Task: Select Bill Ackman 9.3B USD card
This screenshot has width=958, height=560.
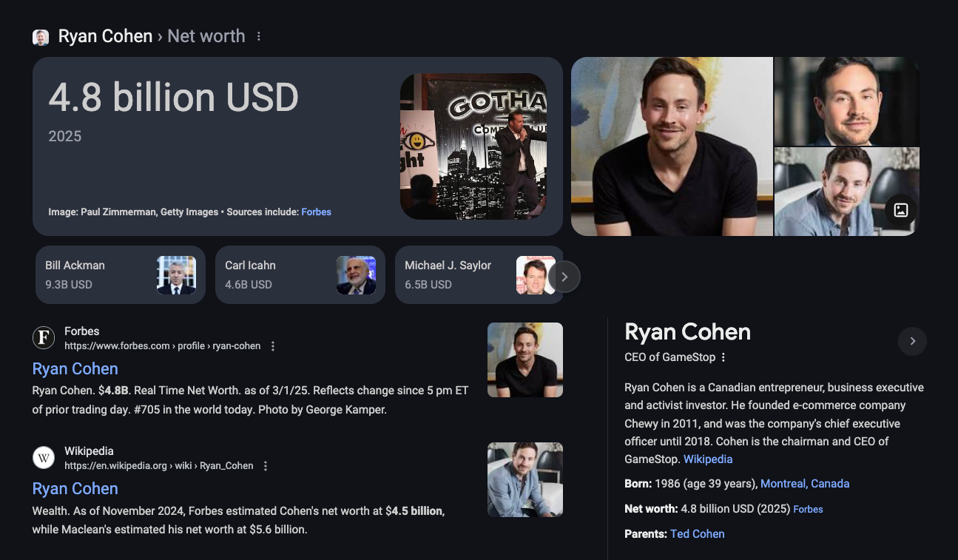Action: coord(121,275)
